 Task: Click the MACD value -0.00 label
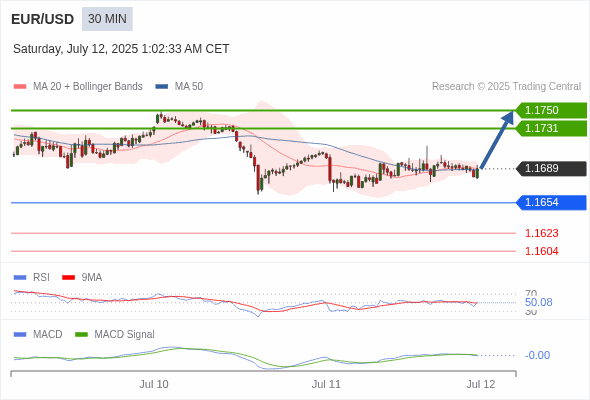coord(537,355)
